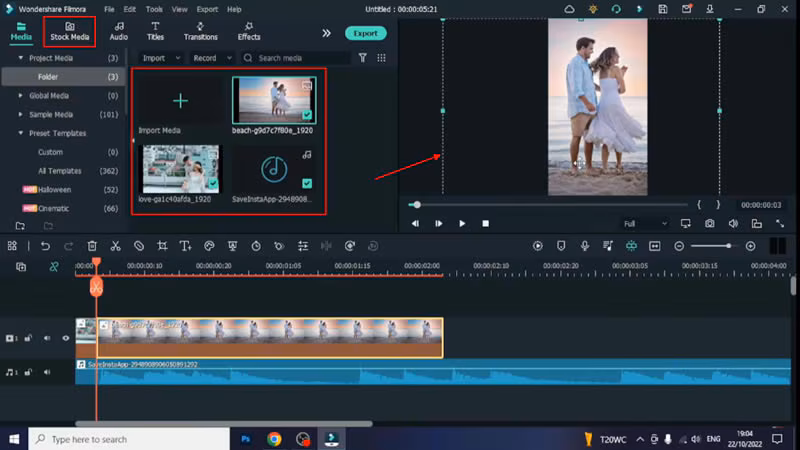Viewport: 800px width, 450px height.
Task: Open the Import dropdown
Action: (160, 58)
